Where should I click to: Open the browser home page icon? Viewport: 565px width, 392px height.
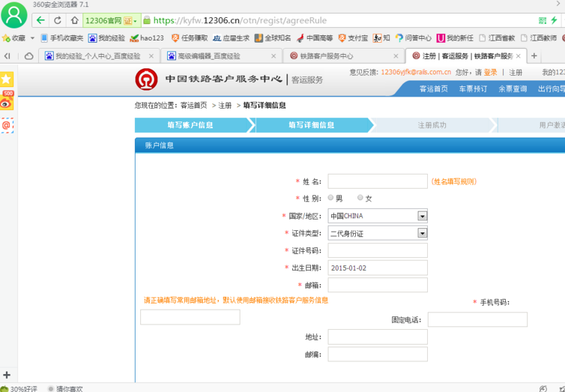click(x=74, y=20)
